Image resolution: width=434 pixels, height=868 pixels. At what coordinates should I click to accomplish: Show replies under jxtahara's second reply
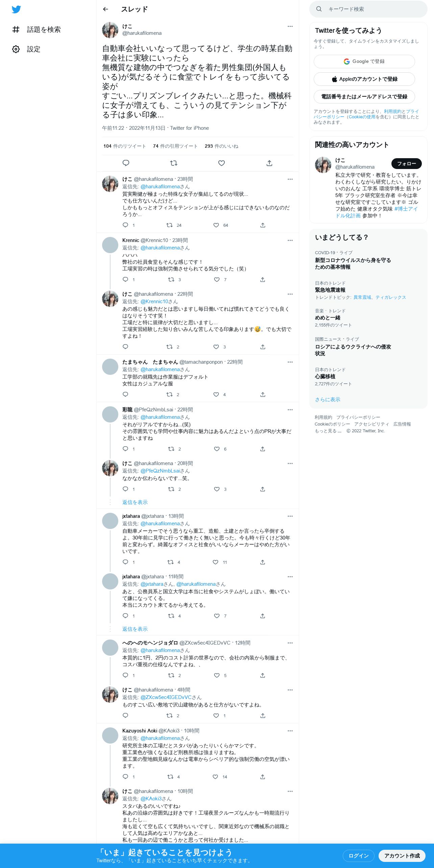click(x=135, y=629)
